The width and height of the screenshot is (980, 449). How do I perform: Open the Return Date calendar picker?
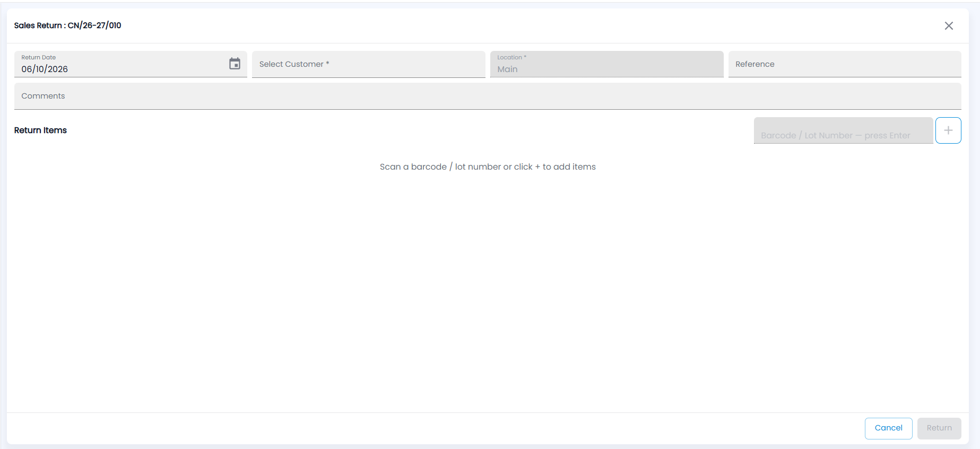[x=235, y=64]
